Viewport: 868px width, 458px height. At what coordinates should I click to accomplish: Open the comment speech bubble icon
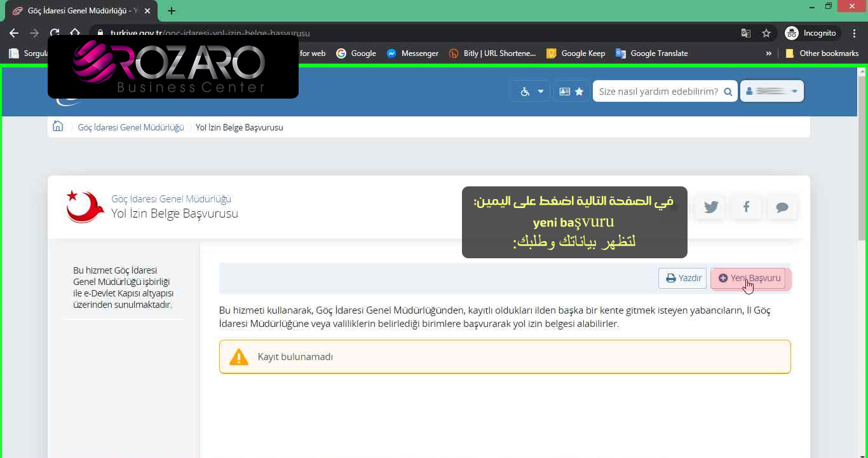coord(782,207)
